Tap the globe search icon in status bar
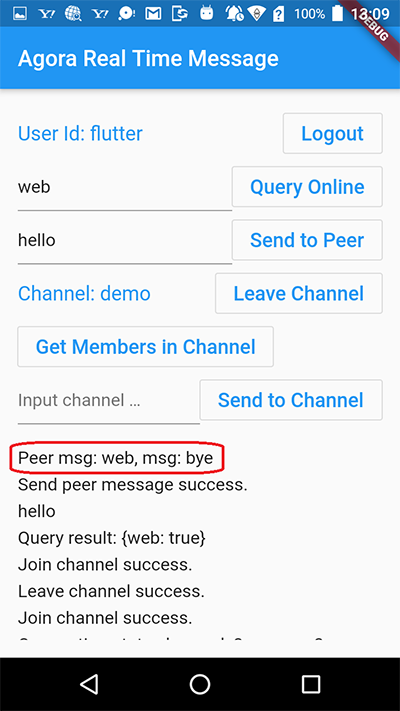Screen dimensions: 400x711 73,14
